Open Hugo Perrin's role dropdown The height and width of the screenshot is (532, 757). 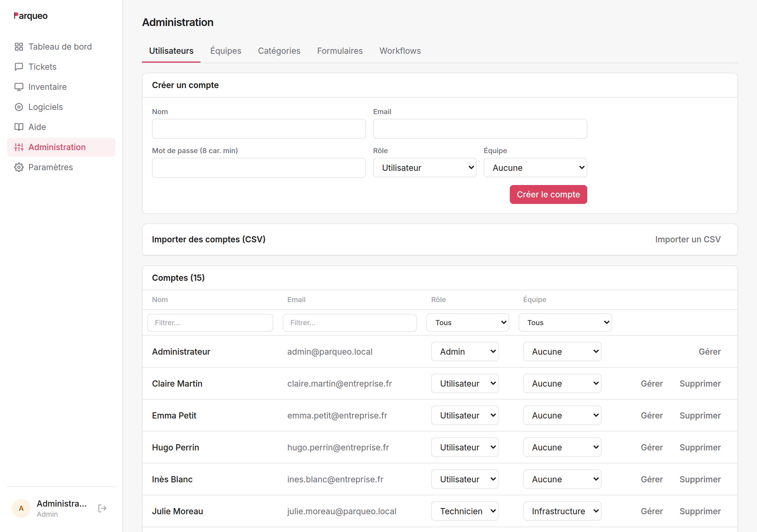coord(465,447)
